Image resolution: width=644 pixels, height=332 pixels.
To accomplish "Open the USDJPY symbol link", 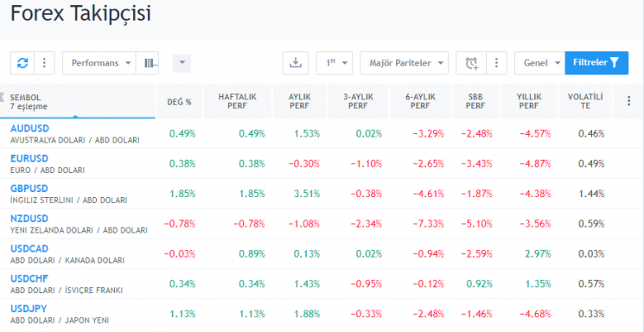I will (29, 309).
